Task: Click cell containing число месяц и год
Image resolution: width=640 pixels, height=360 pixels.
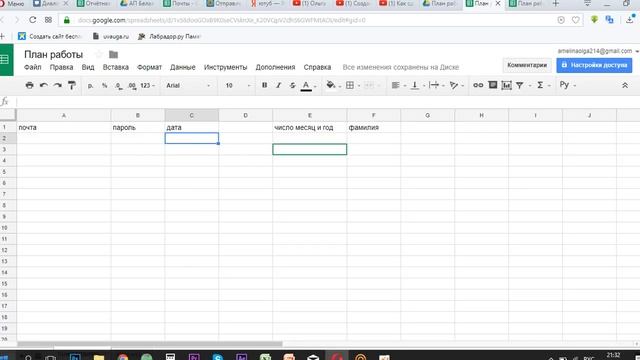Action: (310, 127)
